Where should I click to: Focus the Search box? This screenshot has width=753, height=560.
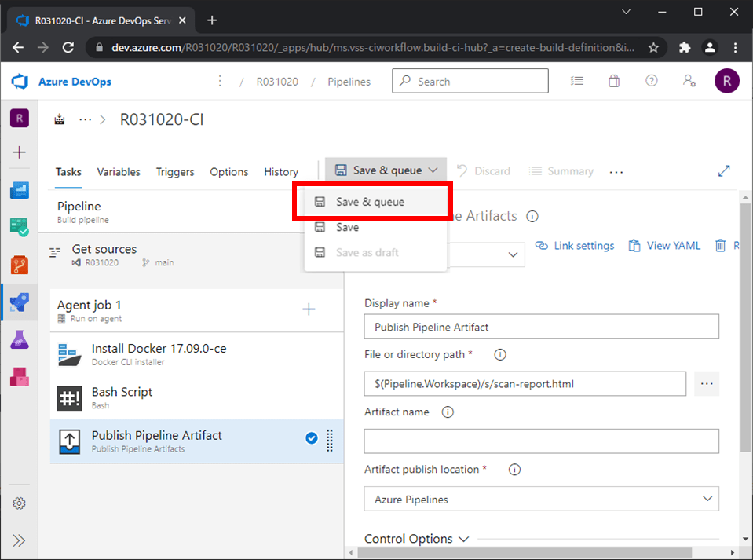(x=470, y=81)
